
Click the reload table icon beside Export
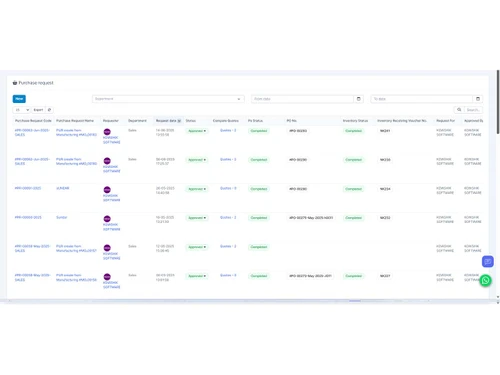pos(49,110)
